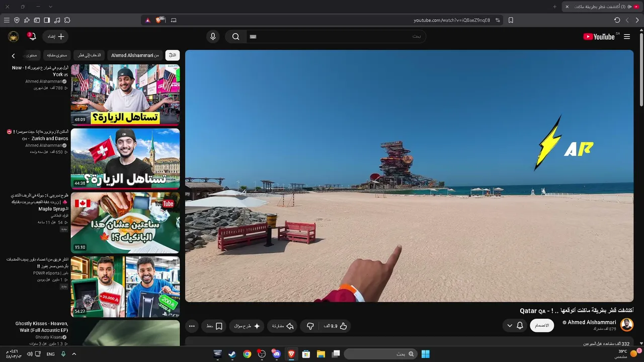Join the channel (الانضمام)
This screenshot has height=362, width=644.
point(542,325)
